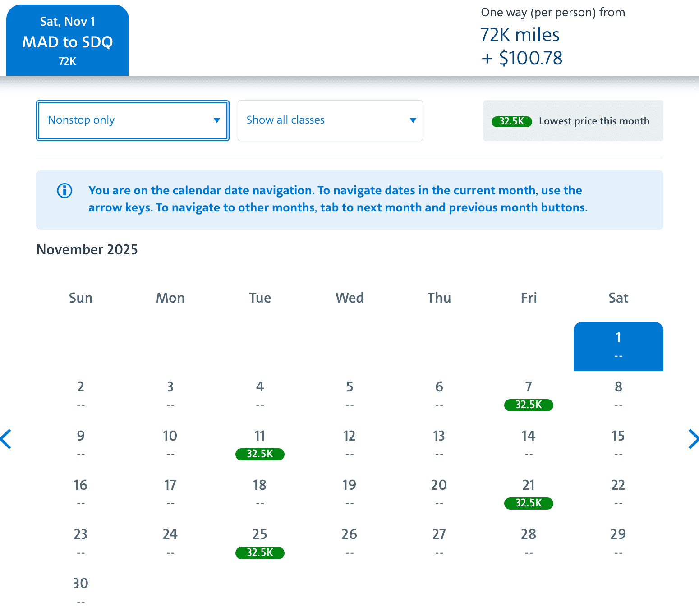Viewport: 699px width, 616px height.
Task: Select Monday November 10
Action: tap(170, 444)
